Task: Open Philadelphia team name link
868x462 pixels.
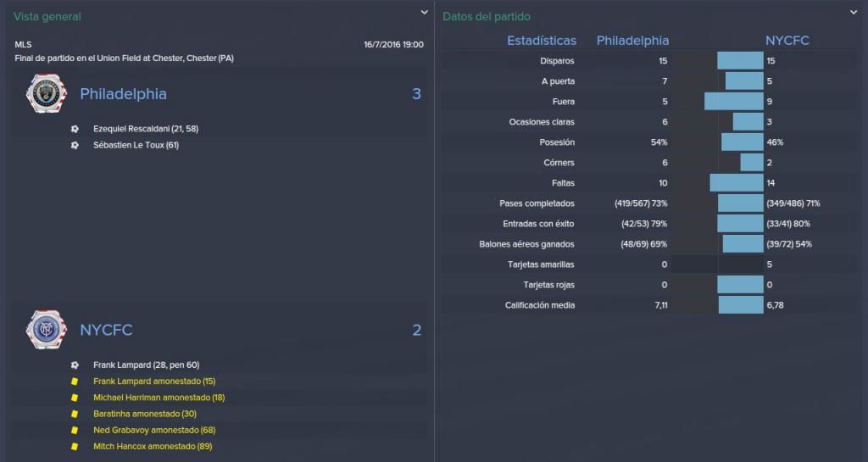Action: [123, 94]
